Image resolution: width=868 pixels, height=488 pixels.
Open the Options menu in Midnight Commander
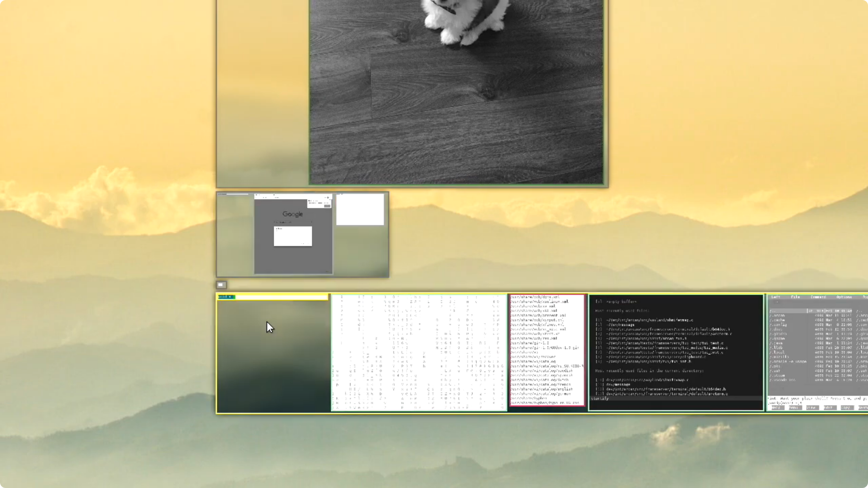click(844, 297)
